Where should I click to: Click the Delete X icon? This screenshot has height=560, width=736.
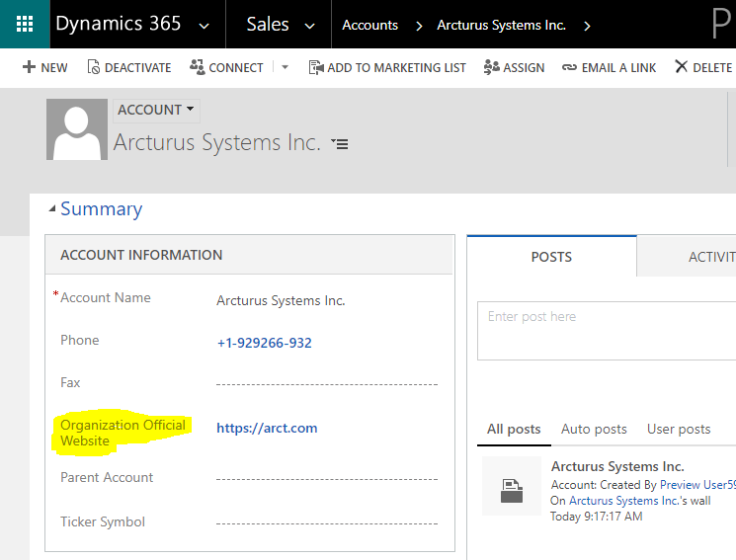pyautogui.click(x=681, y=66)
